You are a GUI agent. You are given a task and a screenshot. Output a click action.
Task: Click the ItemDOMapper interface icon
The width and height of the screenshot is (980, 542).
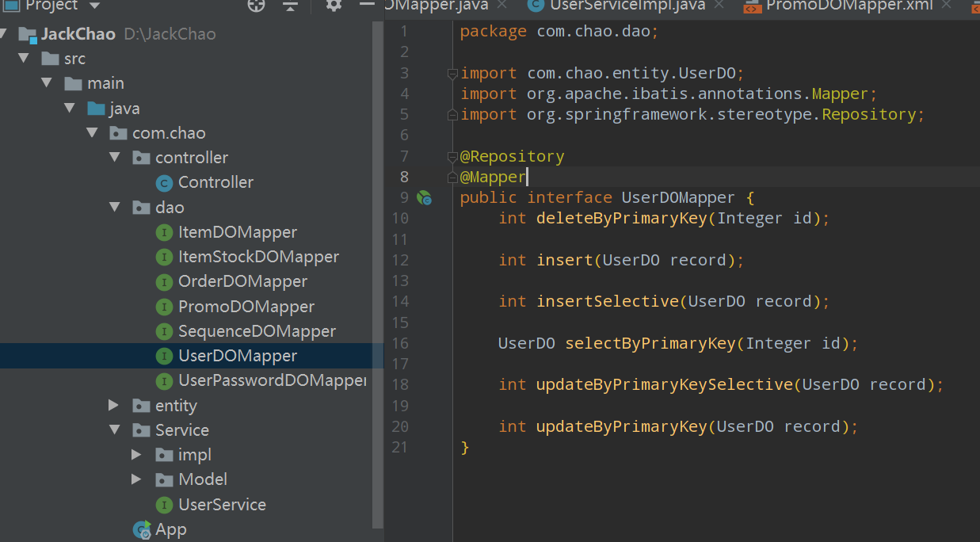click(x=165, y=233)
